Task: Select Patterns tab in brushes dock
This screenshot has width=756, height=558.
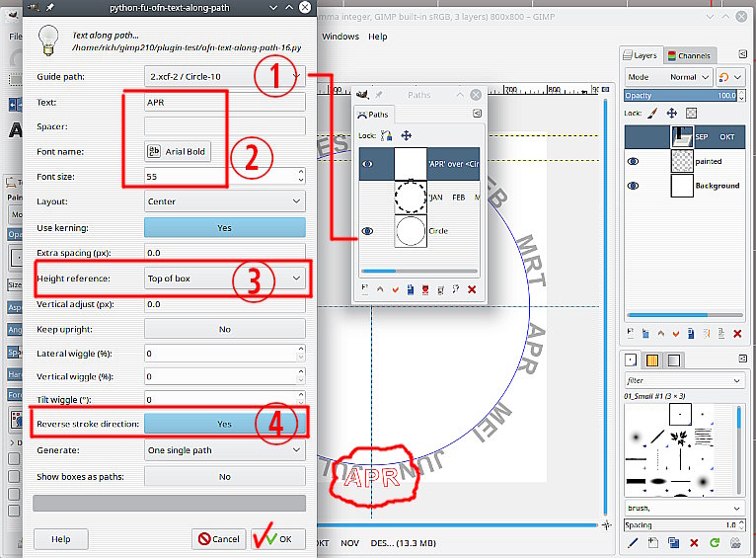Action: [651, 360]
